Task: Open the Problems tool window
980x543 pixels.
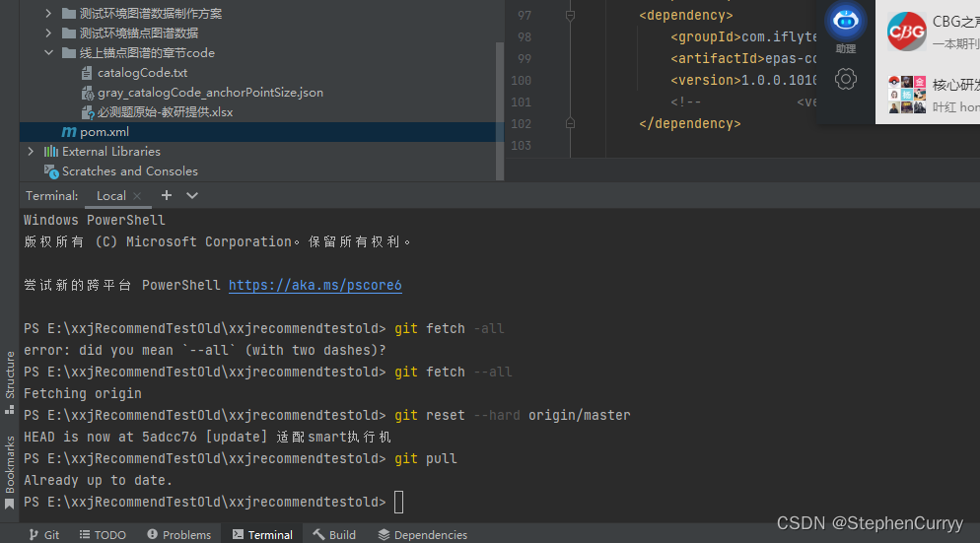Action: click(x=178, y=535)
